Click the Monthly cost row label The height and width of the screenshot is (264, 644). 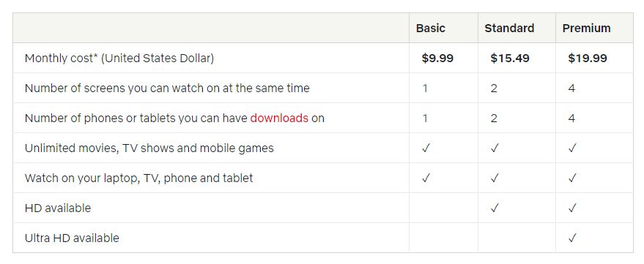tap(119, 59)
